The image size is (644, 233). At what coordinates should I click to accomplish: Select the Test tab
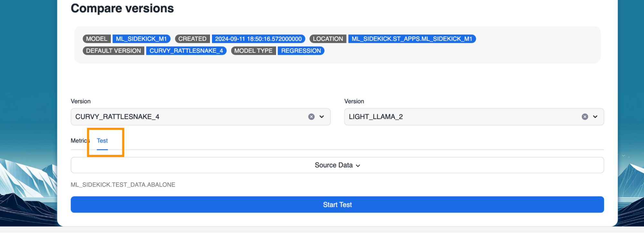[102, 141]
